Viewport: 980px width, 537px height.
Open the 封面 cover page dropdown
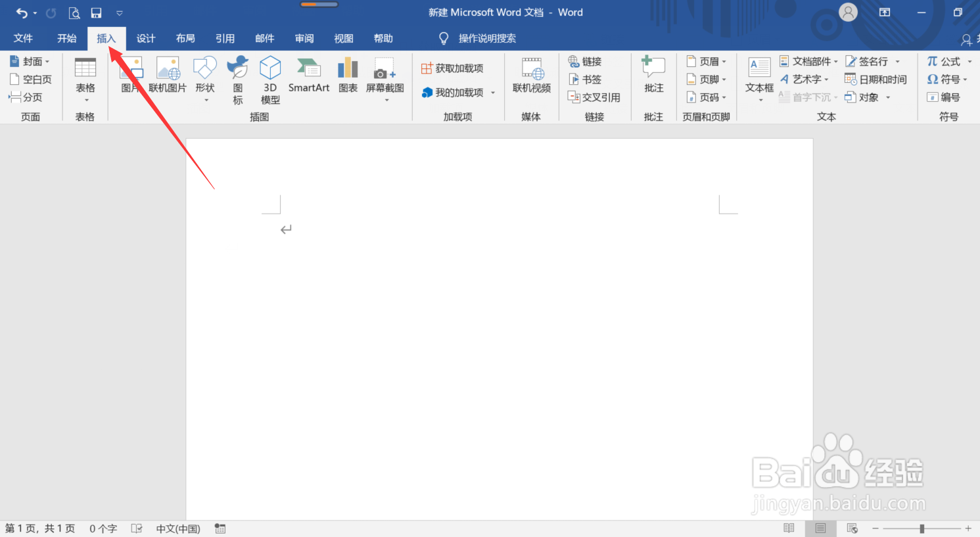[x=30, y=61]
